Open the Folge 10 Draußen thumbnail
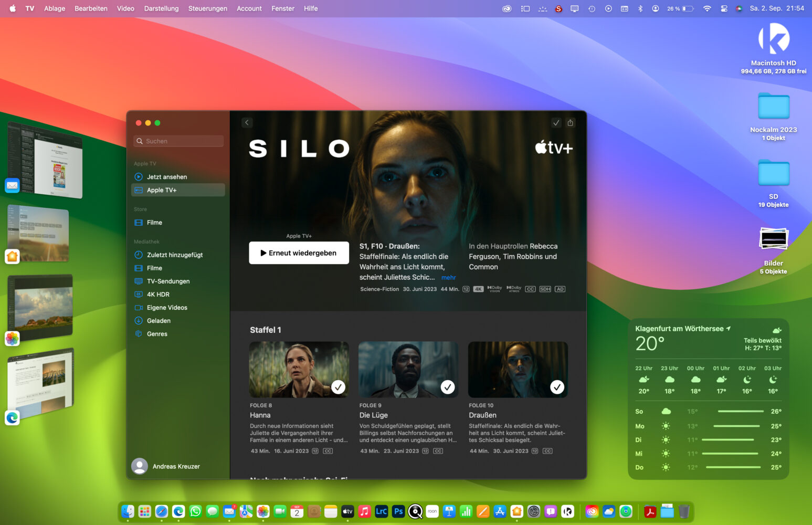 coord(518,370)
